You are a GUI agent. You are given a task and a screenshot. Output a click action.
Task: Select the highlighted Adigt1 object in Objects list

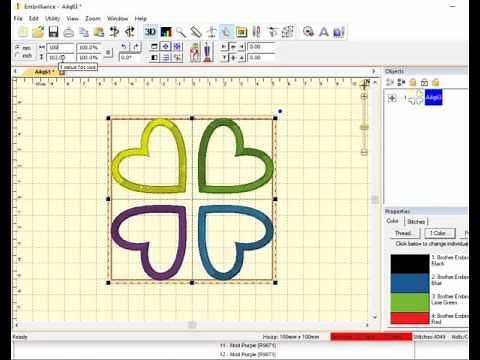coord(433,97)
